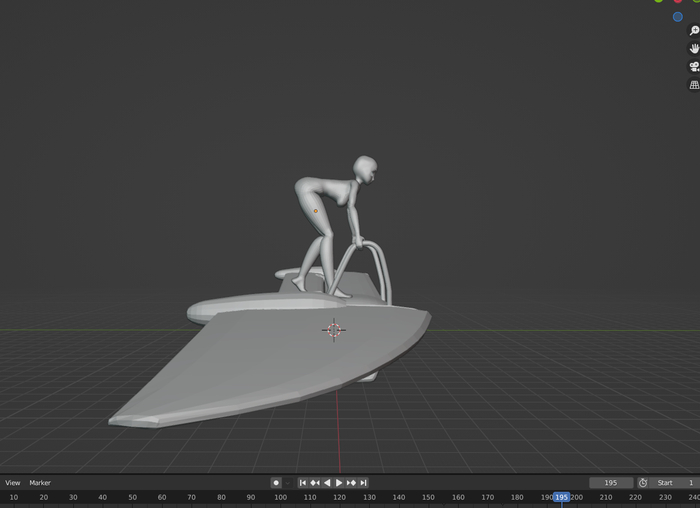Click the zoom in/out viewport icon

pos(694,31)
